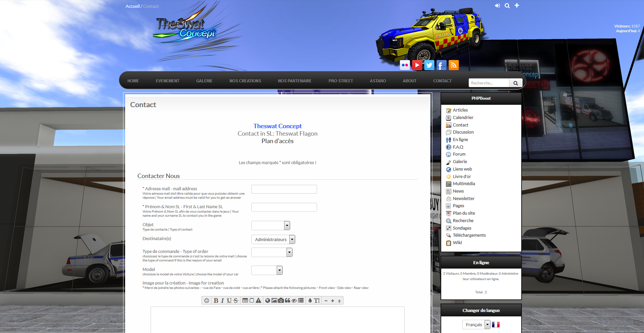
Task: Apply underline formatting in the editor
Action: 229,300
